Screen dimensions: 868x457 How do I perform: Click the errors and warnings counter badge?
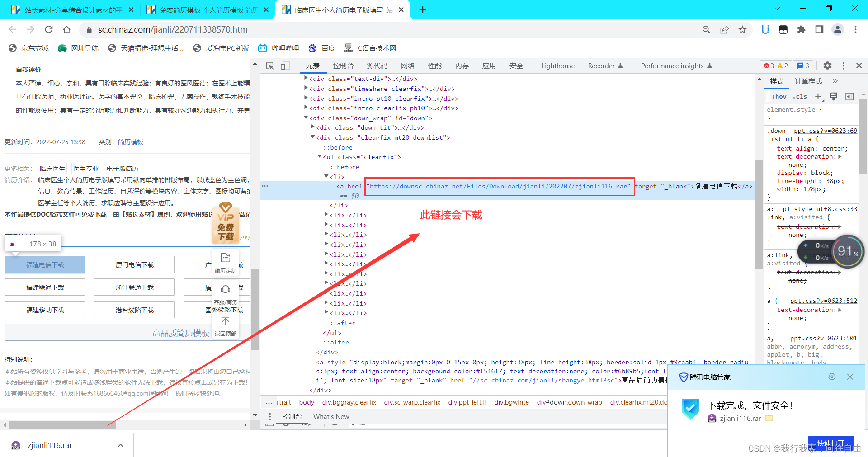[776, 66]
